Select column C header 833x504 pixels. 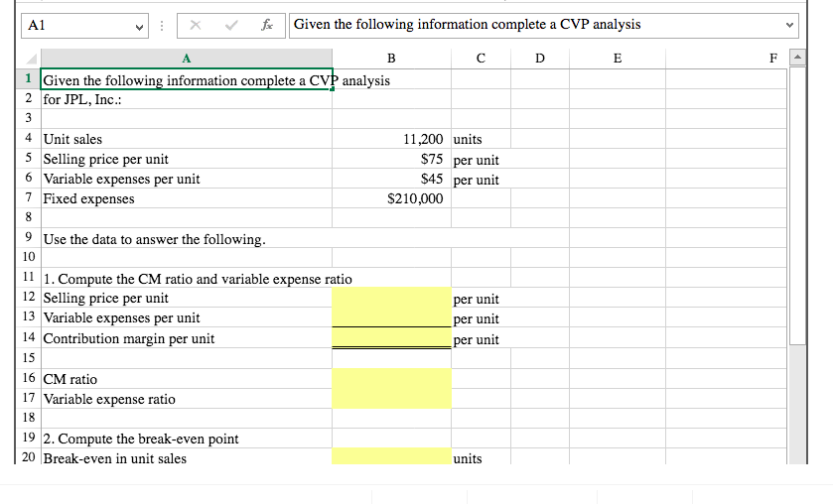tap(481, 58)
